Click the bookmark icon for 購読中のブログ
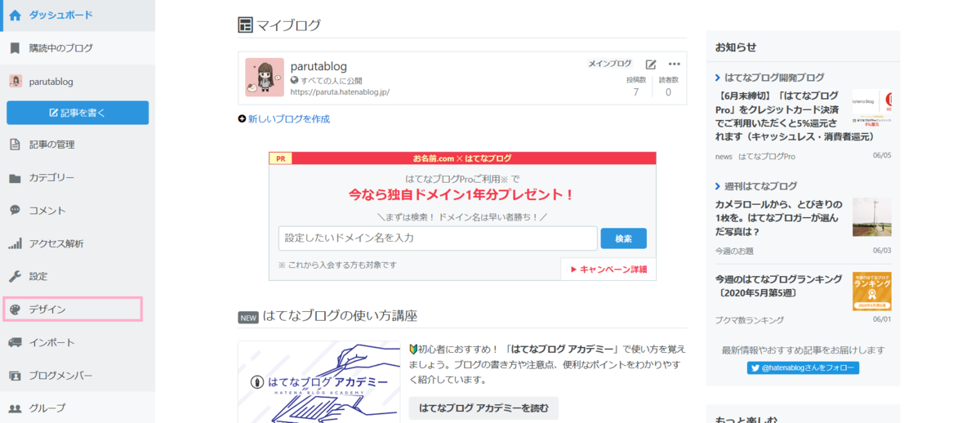Image resolution: width=980 pixels, height=423 pixels. [x=15, y=48]
